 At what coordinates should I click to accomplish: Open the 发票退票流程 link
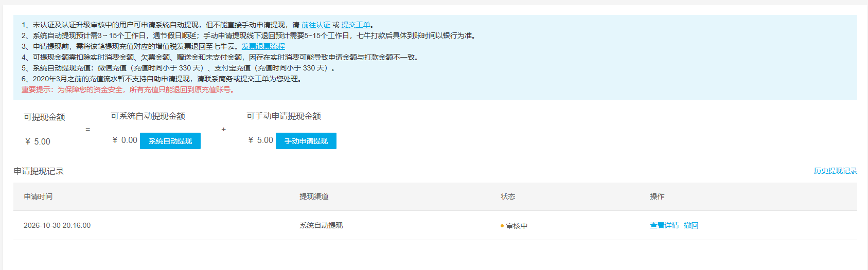pos(263,46)
